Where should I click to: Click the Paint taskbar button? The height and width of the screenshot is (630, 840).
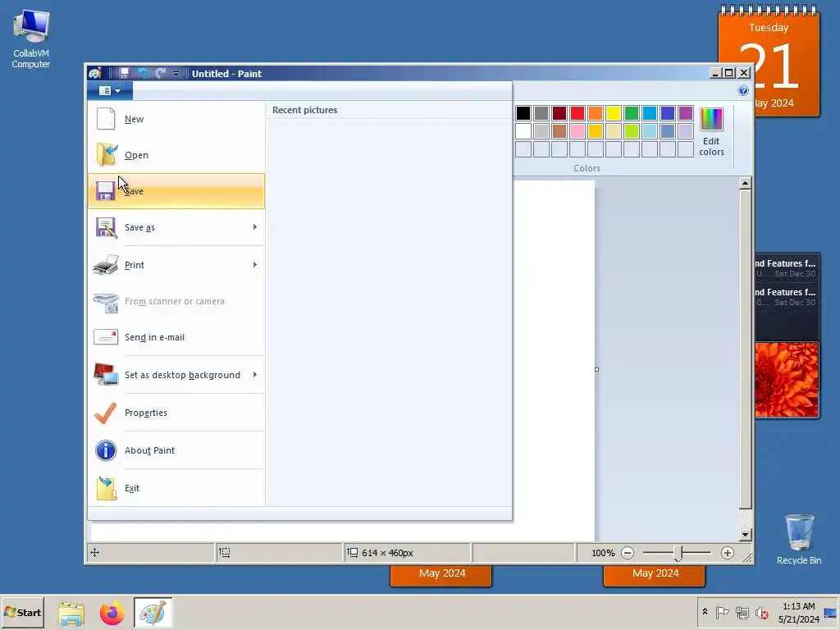tap(153, 613)
